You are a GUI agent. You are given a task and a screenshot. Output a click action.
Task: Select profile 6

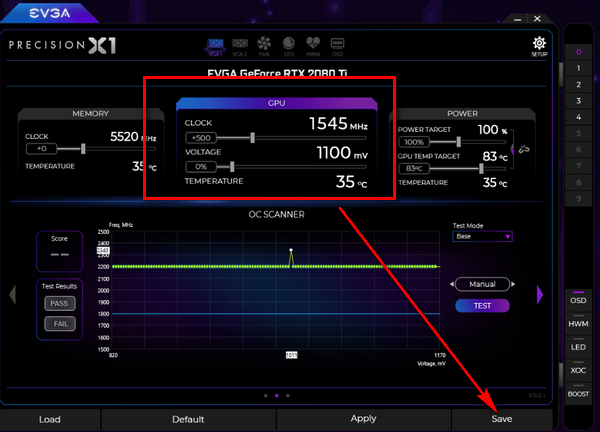coord(579,150)
